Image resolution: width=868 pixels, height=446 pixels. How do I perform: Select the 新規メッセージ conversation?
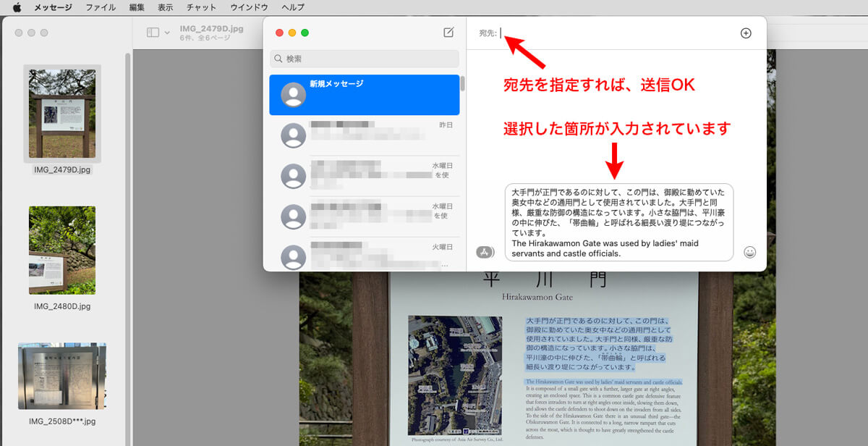point(364,95)
